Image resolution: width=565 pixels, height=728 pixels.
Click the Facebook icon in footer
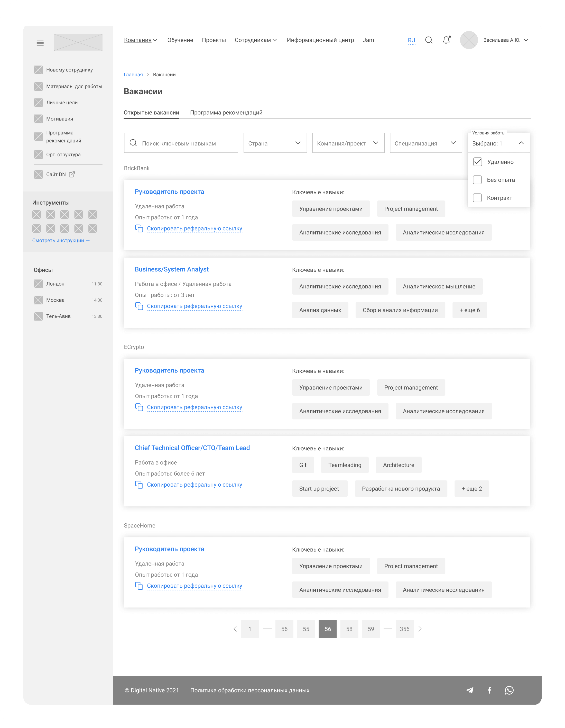tap(489, 690)
